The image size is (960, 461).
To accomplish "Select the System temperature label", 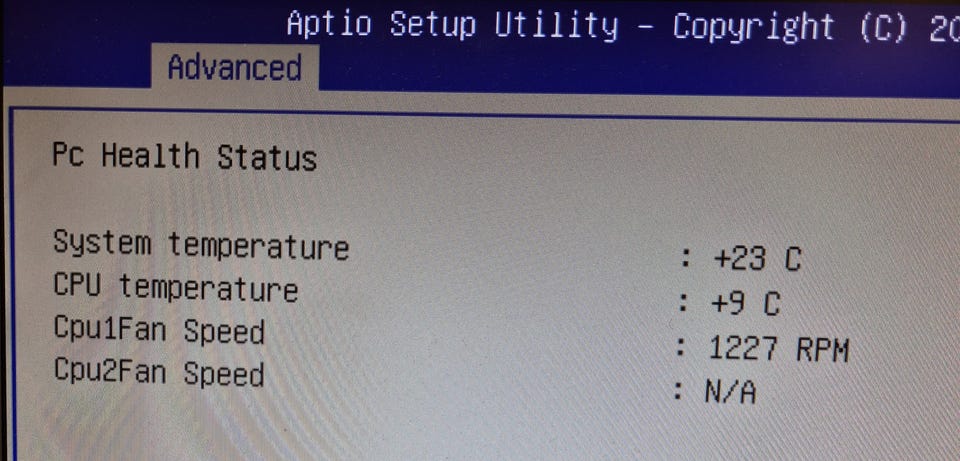I will 201,245.
